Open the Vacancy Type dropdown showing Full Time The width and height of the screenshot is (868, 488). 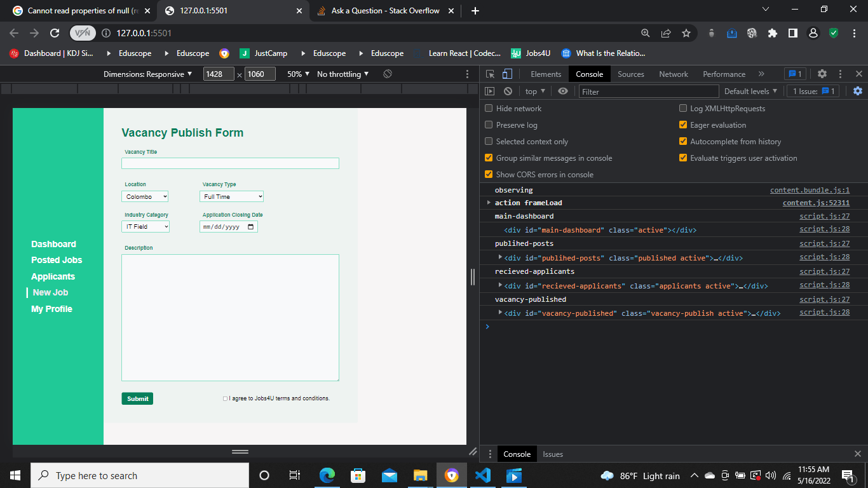(231, 197)
